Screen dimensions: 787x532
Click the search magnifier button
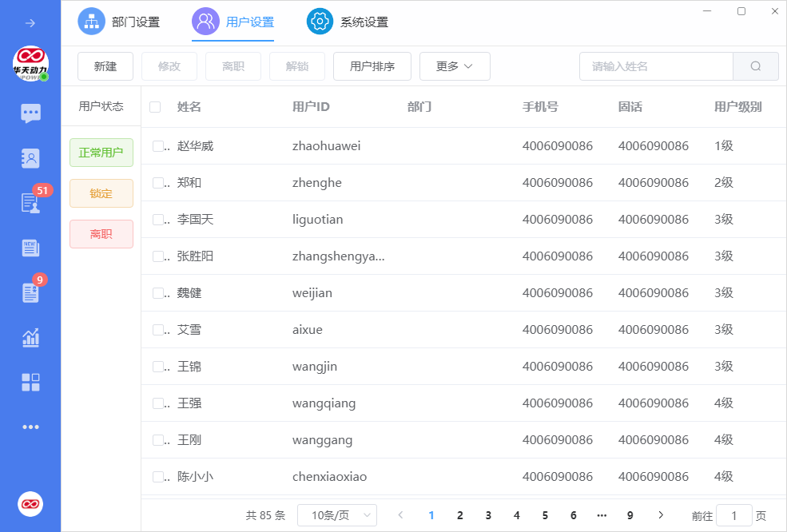pyautogui.click(x=755, y=66)
